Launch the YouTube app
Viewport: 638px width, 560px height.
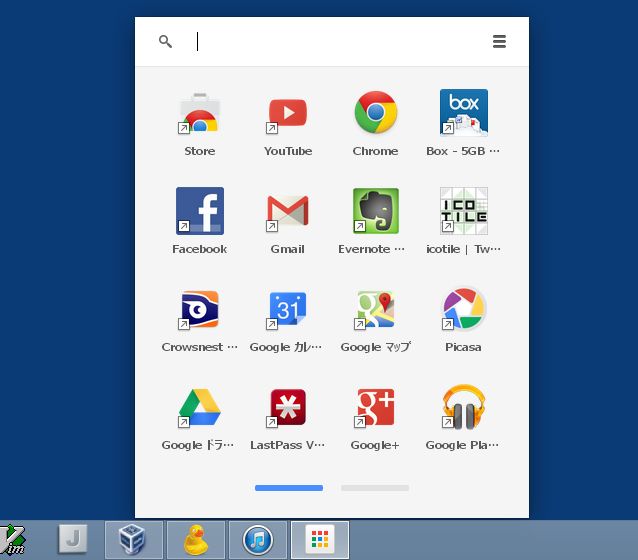pos(288,113)
